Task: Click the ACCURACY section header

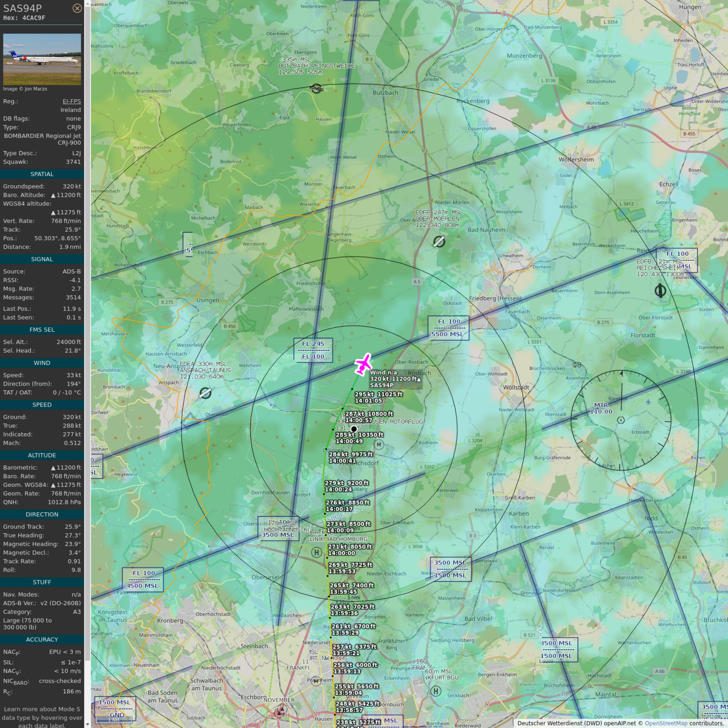Action: 42,640
